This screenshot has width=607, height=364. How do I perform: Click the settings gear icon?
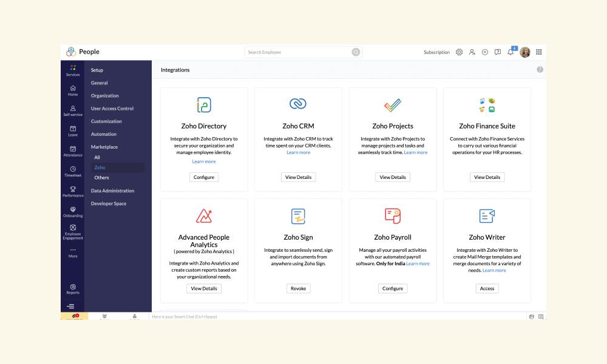[x=459, y=52]
